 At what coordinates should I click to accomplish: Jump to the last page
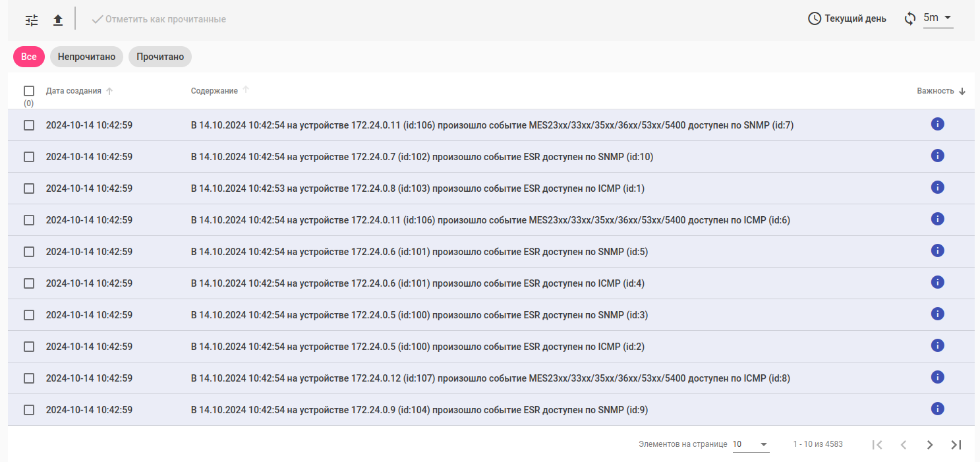point(956,445)
